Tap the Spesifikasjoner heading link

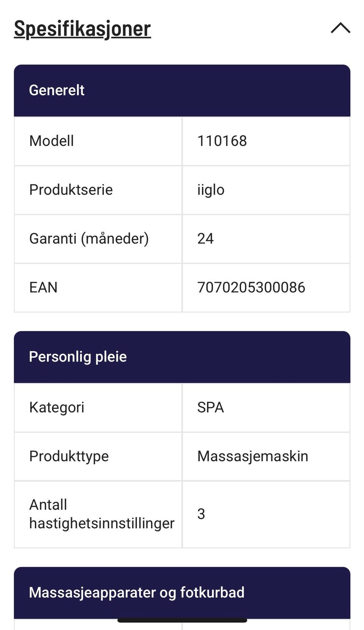pos(82,29)
